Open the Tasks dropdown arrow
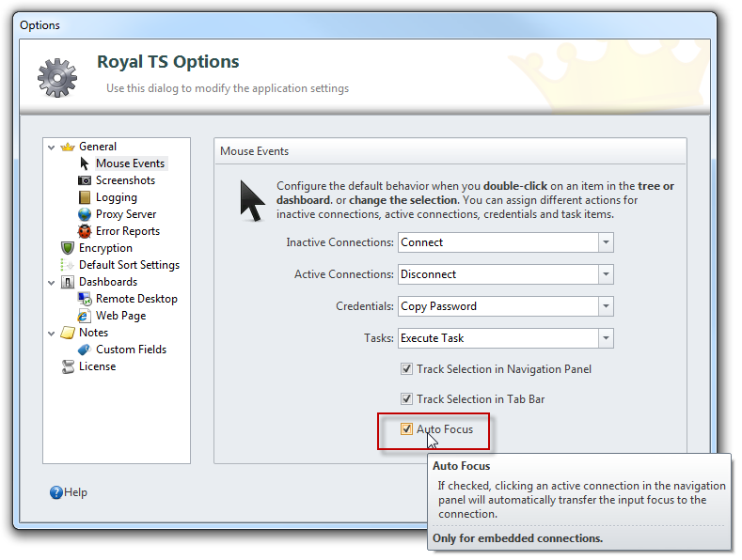This screenshot has height=560, width=742. coord(606,338)
